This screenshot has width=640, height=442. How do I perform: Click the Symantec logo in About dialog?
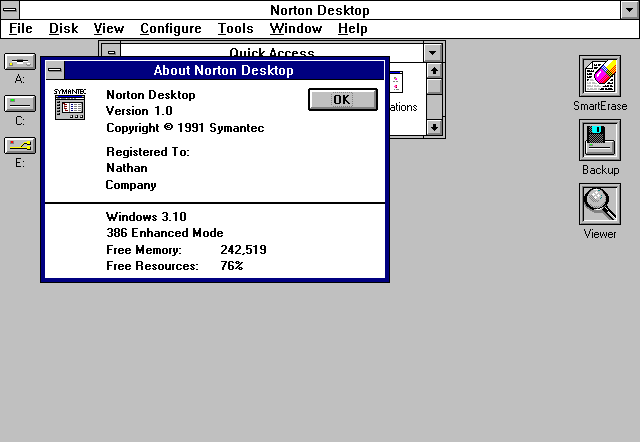click(70, 104)
